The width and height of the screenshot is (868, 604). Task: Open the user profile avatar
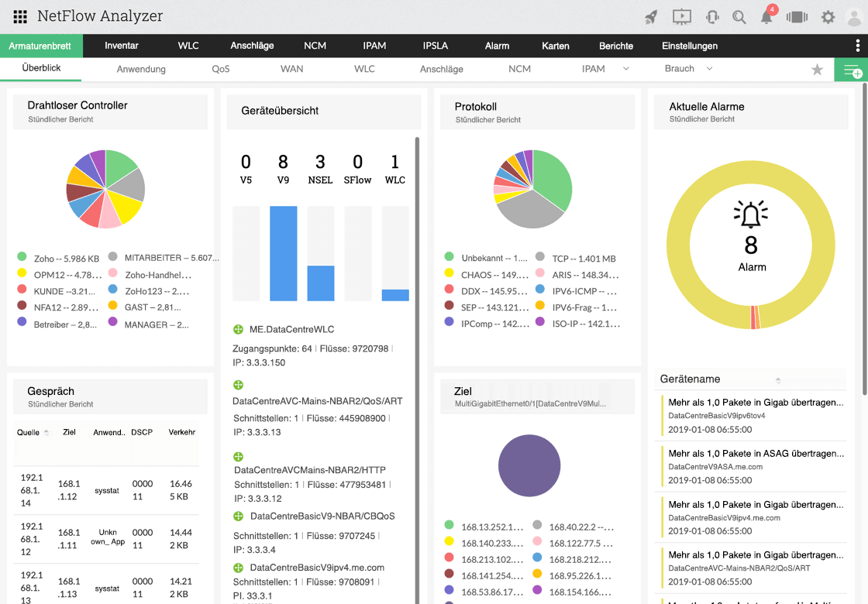(x=853, y=16)
